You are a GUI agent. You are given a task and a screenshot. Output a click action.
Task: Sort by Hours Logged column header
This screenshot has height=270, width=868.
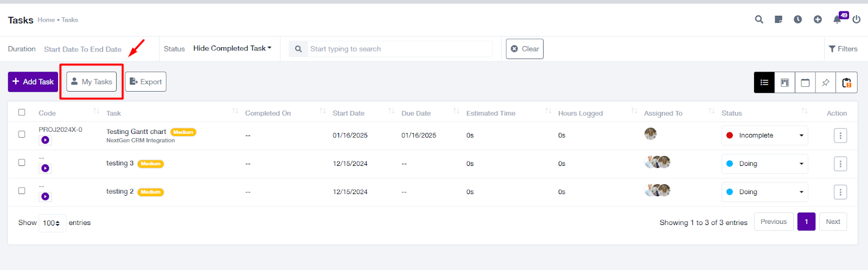point(580,113)
